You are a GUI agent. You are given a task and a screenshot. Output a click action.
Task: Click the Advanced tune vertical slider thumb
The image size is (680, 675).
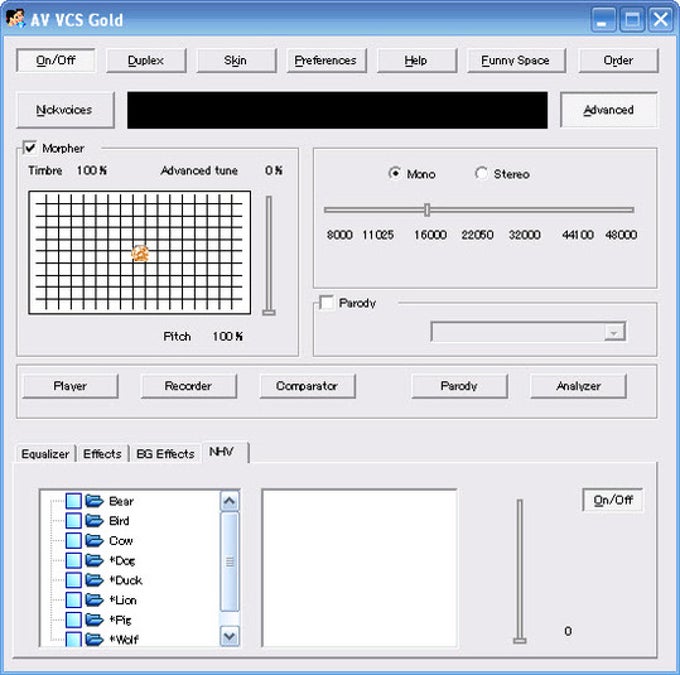tap(269, 312)
